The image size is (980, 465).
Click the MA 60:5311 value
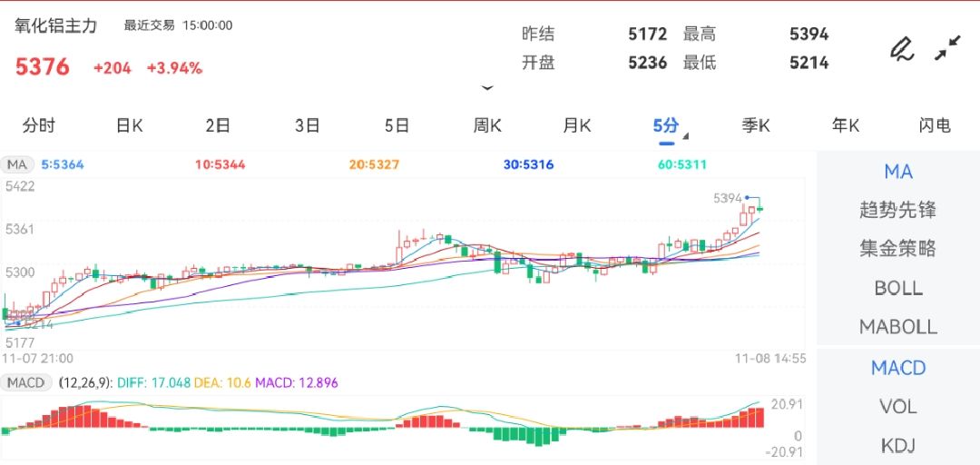click(x=682, y=165)
